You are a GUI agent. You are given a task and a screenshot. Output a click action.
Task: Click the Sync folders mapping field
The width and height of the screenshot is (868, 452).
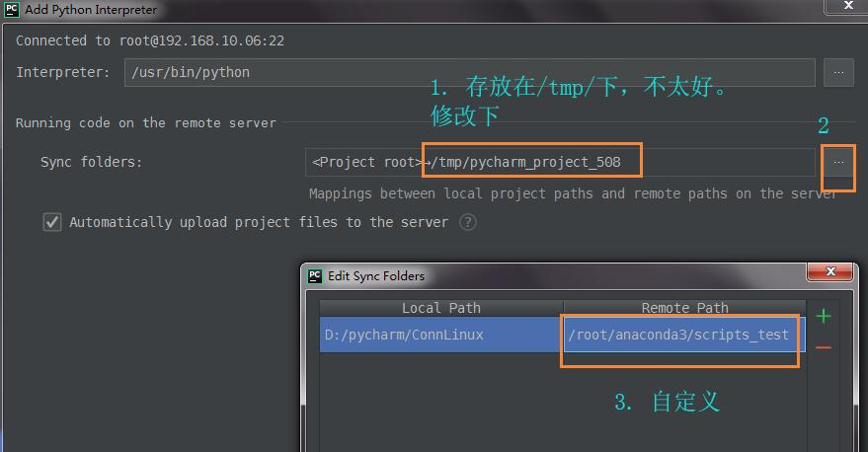tap(560, 162)
